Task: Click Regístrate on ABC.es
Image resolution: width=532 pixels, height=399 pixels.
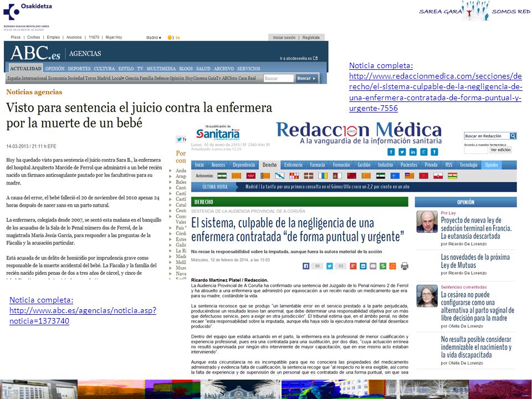Action: point(311,38)
